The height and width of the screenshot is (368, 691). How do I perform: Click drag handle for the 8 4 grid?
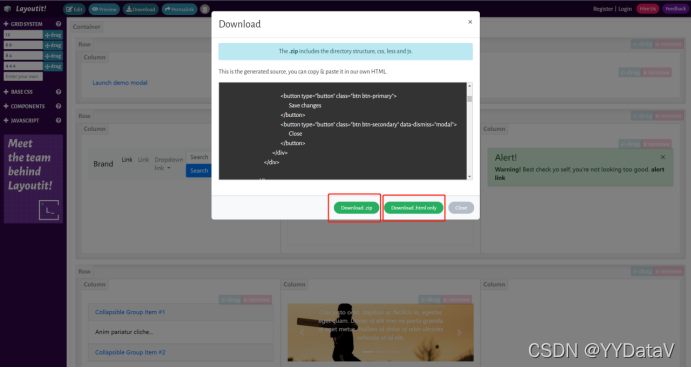pyautogui.click(x=53, y=56)
